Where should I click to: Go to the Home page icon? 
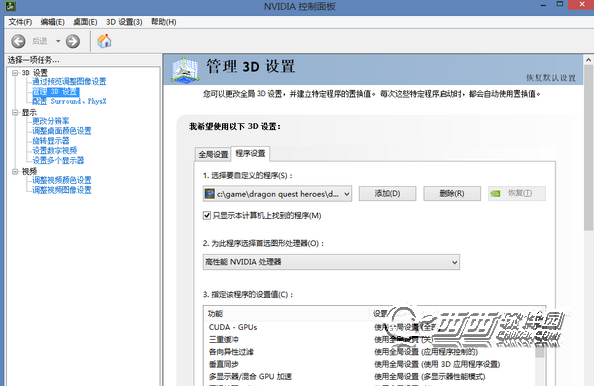point(104,41)
